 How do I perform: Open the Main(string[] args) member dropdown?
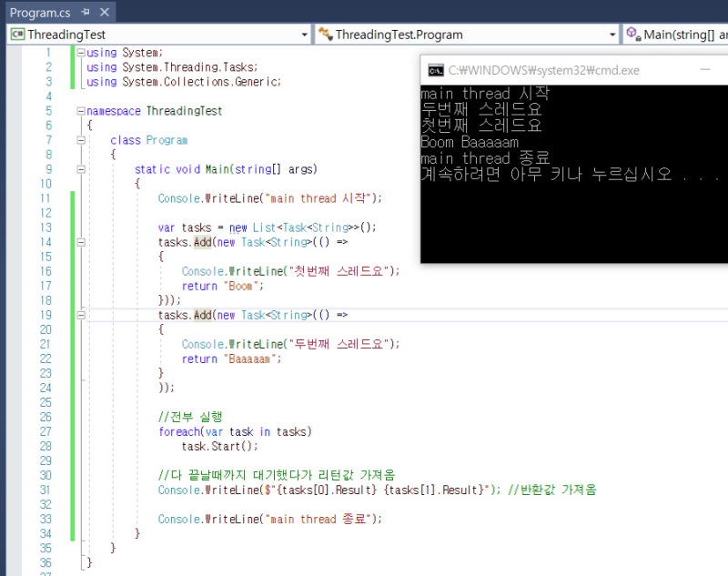click(x=682, y=35)
